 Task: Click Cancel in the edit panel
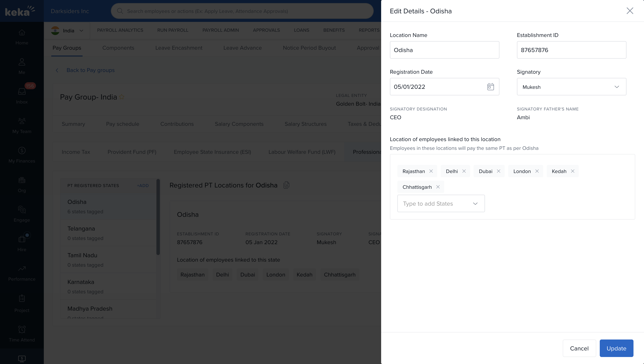[x=579, y=348]
